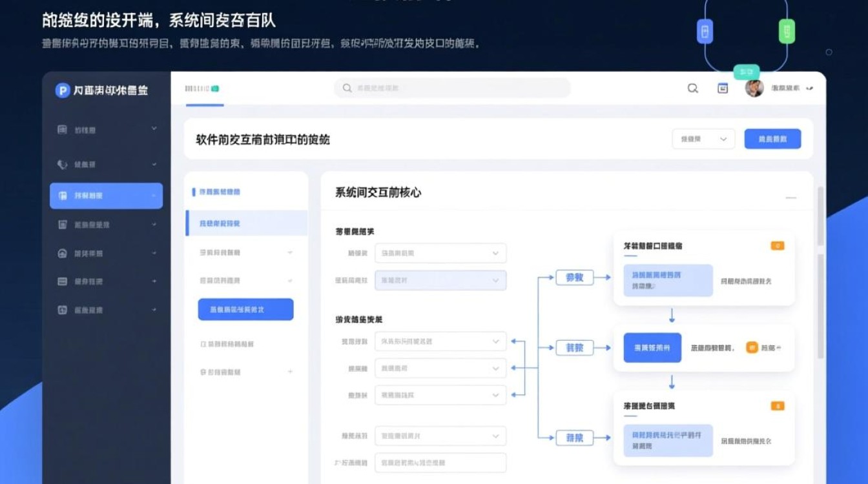Click the orange badge on the top flow card
Screen dimensions: 868x484
click(x=777, y=245)
